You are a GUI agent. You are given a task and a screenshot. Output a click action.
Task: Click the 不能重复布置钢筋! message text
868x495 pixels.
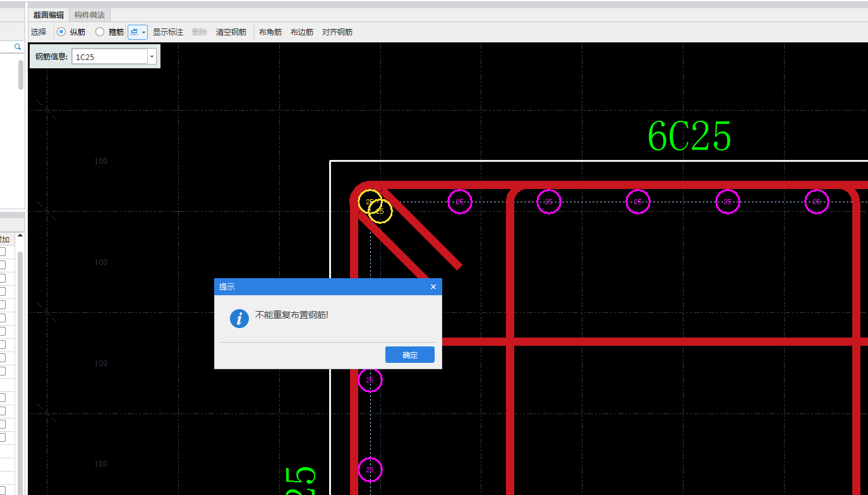coord(292,314)
